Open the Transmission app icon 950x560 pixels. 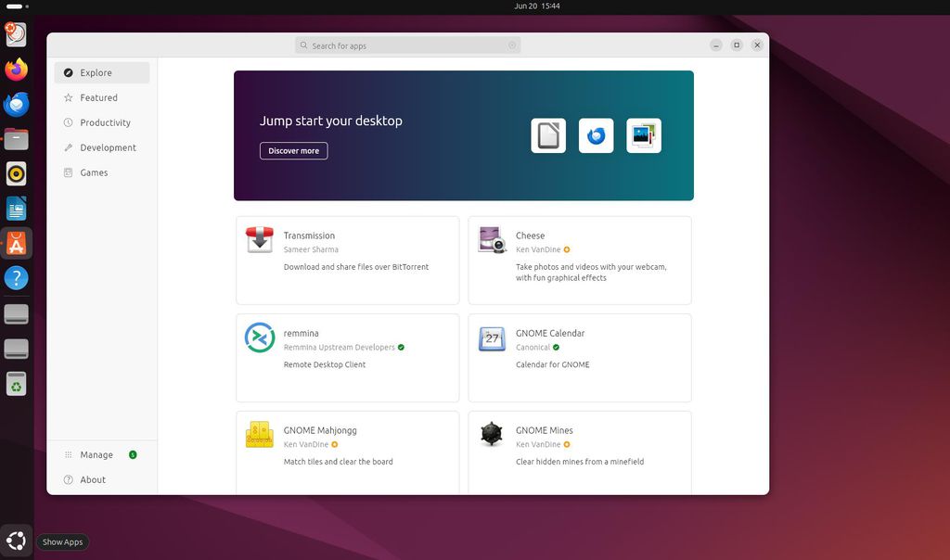(x=259, y=239)
